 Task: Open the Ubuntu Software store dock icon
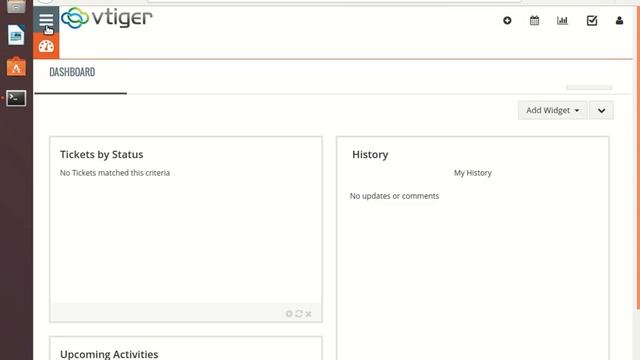click(x=16, y=67)
